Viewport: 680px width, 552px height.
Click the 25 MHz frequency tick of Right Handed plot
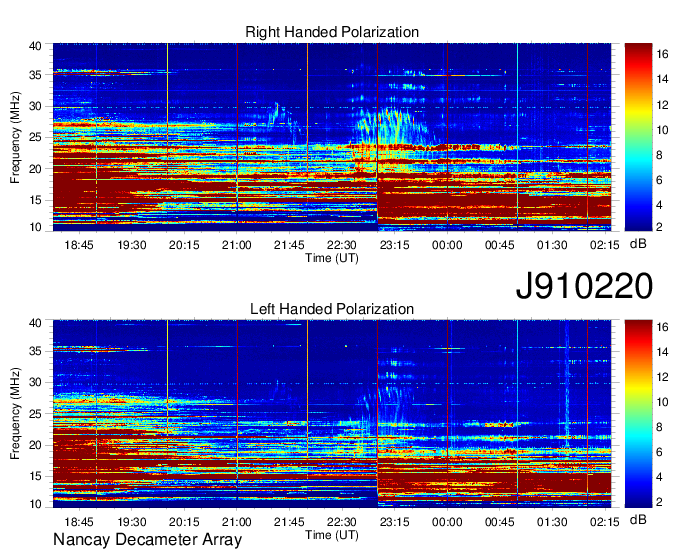point(35,137)
